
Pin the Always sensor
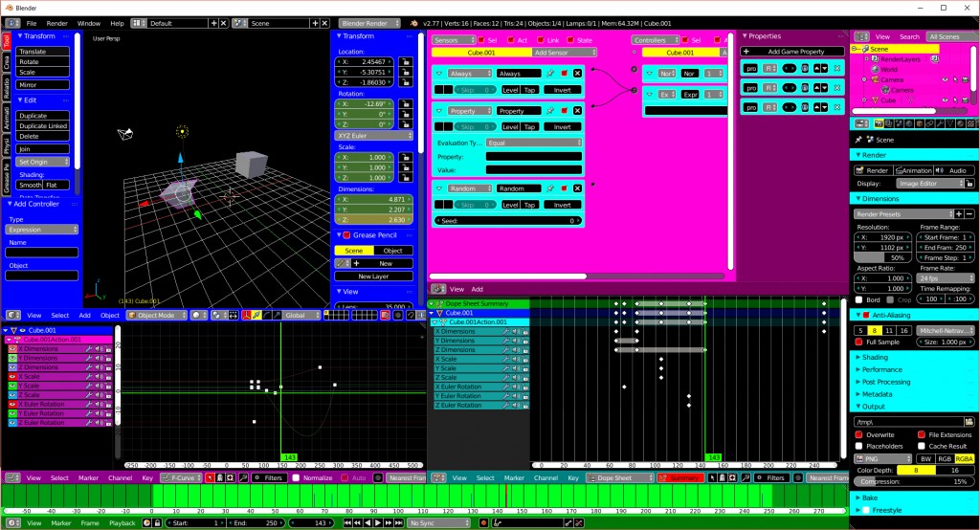[550, 73]
